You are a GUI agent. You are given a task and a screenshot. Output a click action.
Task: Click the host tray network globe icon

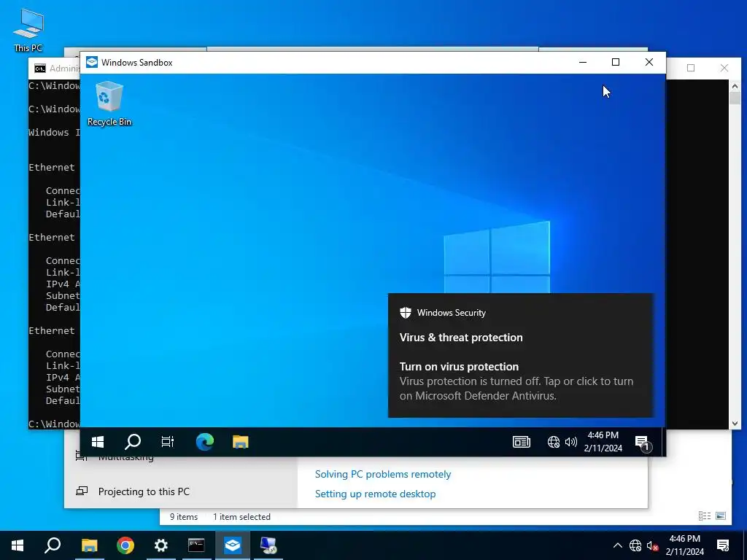[635, 545]
